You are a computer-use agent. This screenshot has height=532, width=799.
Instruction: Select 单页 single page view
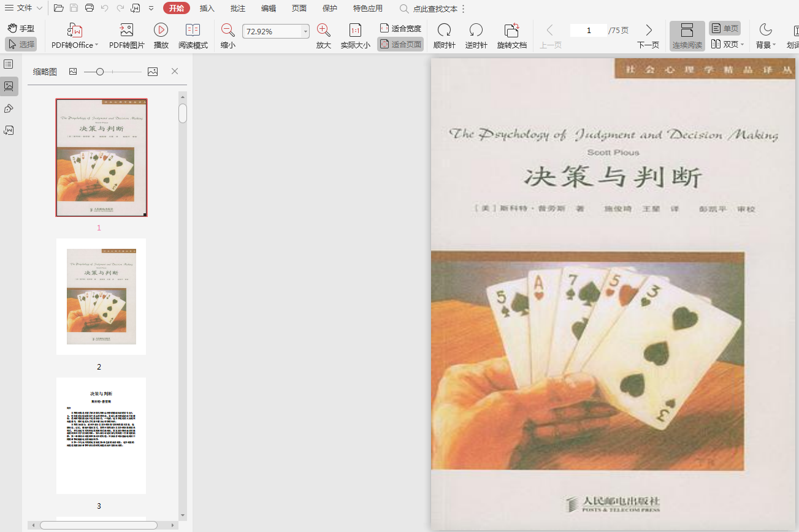pyautogui.click(x=725, y=28)
